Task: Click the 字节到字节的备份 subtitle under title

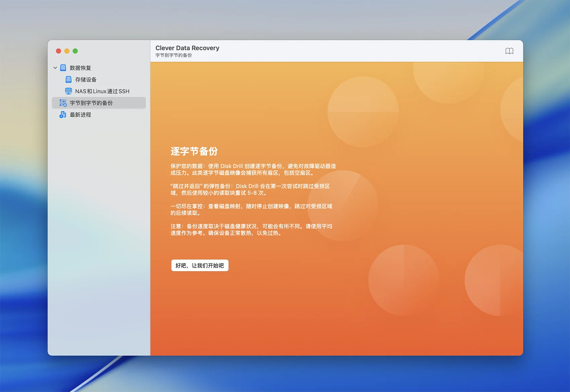Action: coord(174,55)
